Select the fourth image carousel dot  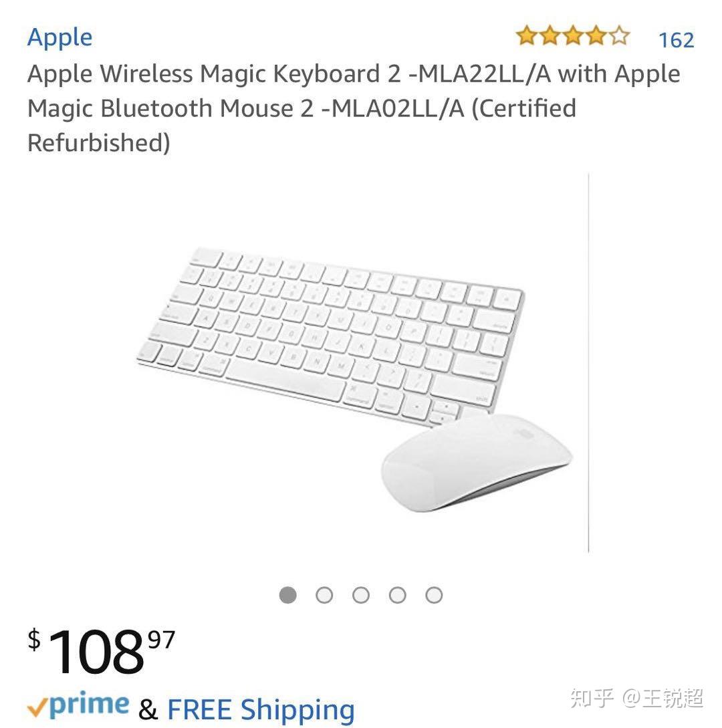[398, 595]
